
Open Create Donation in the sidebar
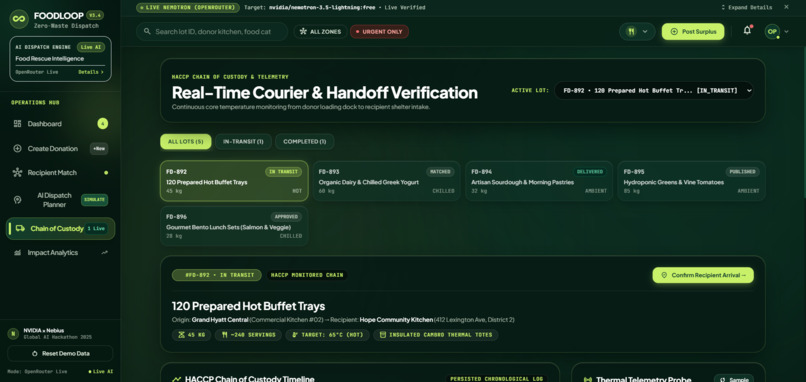(60, 149)
